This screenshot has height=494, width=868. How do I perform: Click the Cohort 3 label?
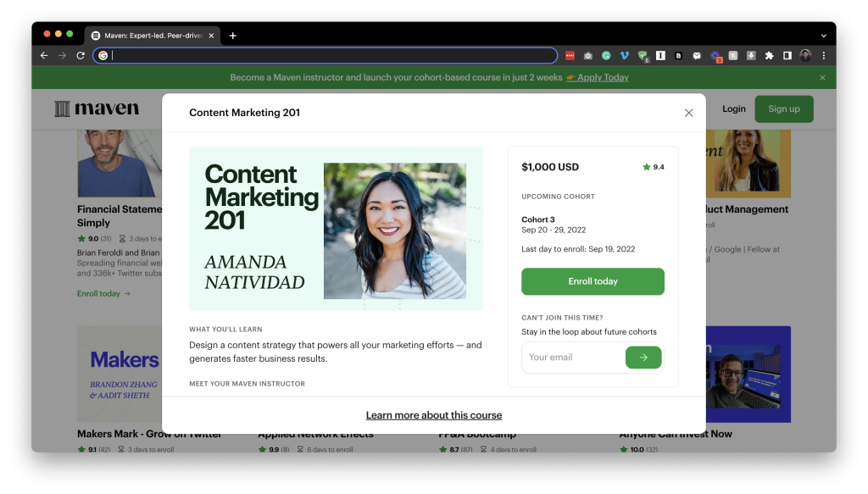[538, 219]
